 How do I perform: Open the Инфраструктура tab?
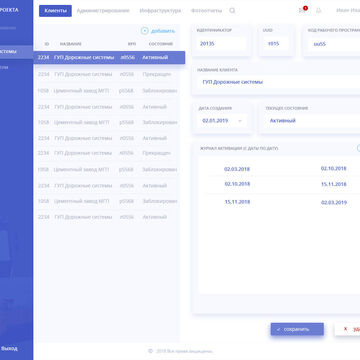pyautogui.click(x=160, y=11)
